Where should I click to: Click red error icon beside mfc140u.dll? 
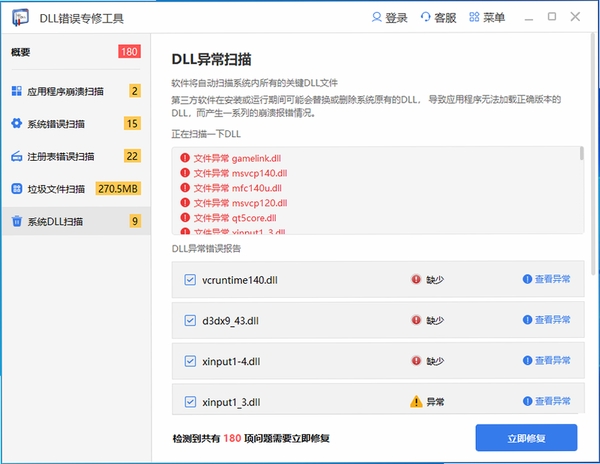[x=185, y=187]
